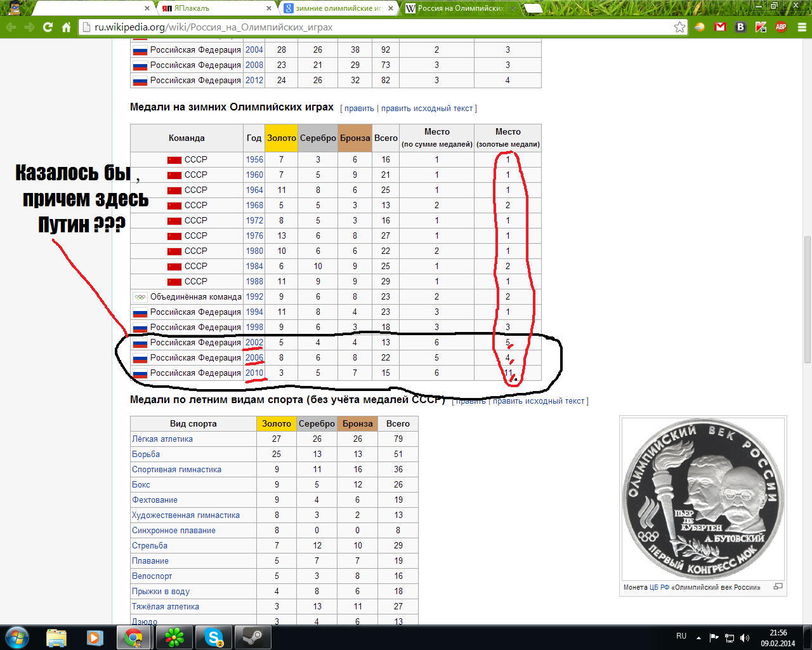Open the 2004 year link in top table
The width and height of the screenshot is (812, 650).
coord(254,50)
